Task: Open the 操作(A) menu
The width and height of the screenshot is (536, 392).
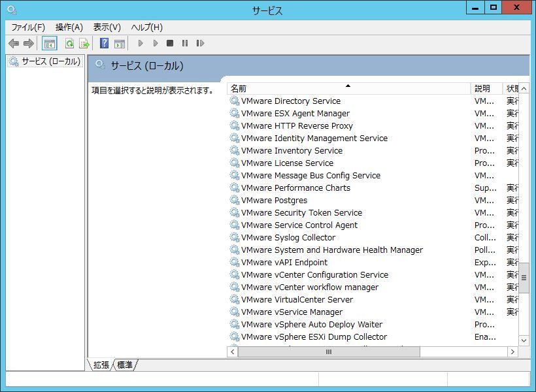Action: (69, 27)
